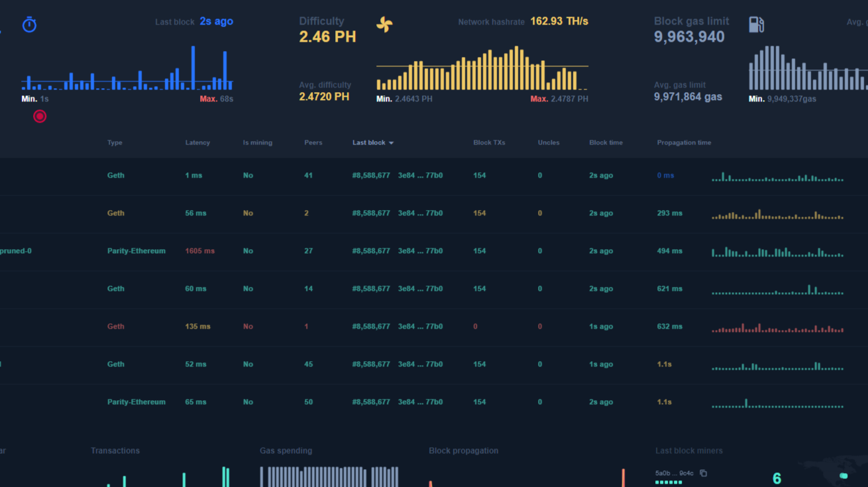Screen dimensions: 868x487
Task: Click the 2.46 PH difficulty value
Action: [x=327, y=37]
